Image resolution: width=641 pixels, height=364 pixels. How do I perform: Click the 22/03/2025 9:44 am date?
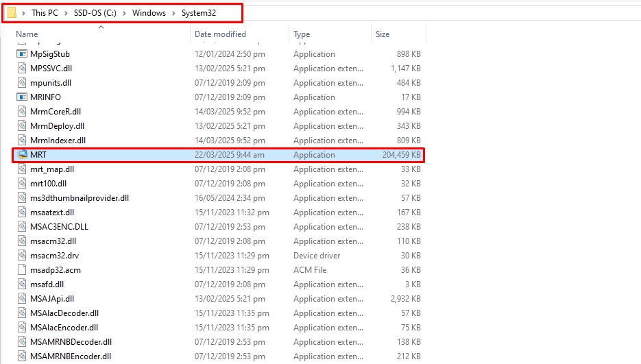pos(230,155)
